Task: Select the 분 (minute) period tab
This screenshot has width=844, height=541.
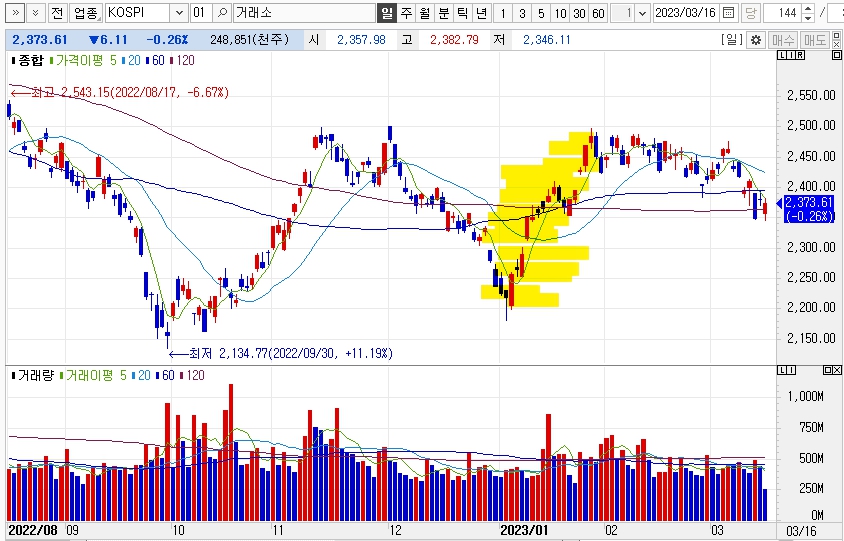Action: (444, 13)
